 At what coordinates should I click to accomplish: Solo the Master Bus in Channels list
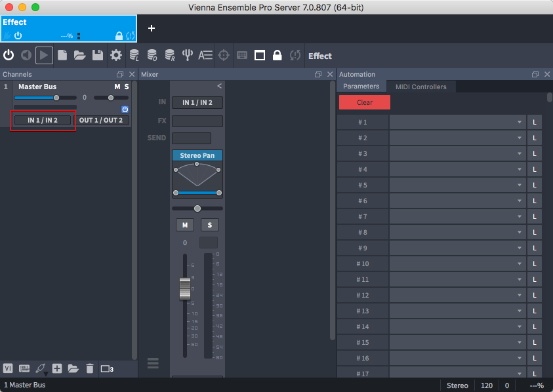pos(126,87)
